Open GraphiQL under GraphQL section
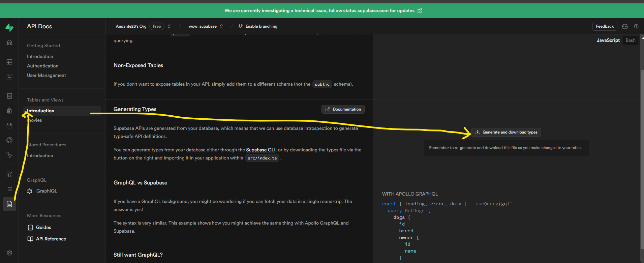Image resolution: width=644 pixels, height=263 pixels. point(47,191)
